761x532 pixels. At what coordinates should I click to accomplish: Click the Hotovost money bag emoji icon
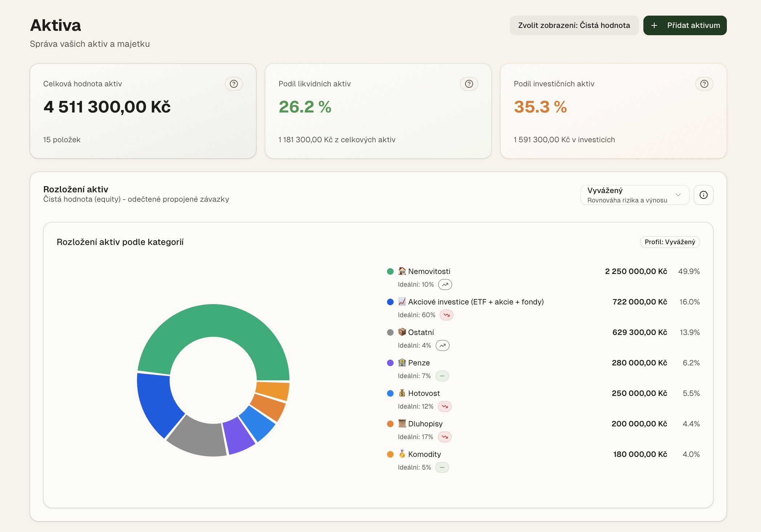[x=402, y=393]
